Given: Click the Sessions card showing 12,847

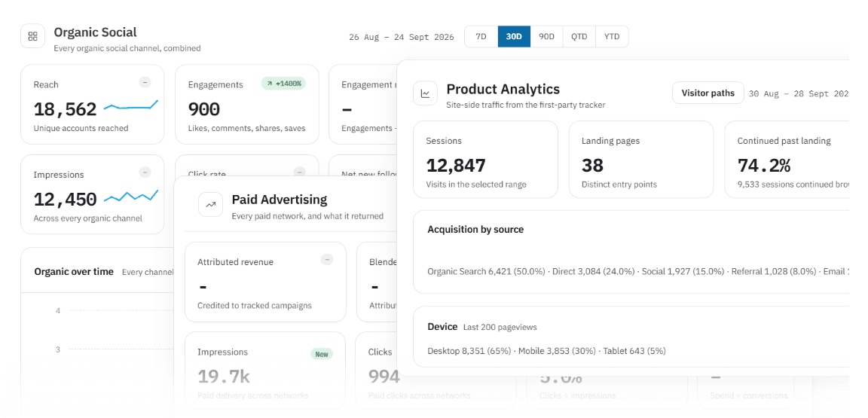Looking at the screenshot, I should coord(485,160).
